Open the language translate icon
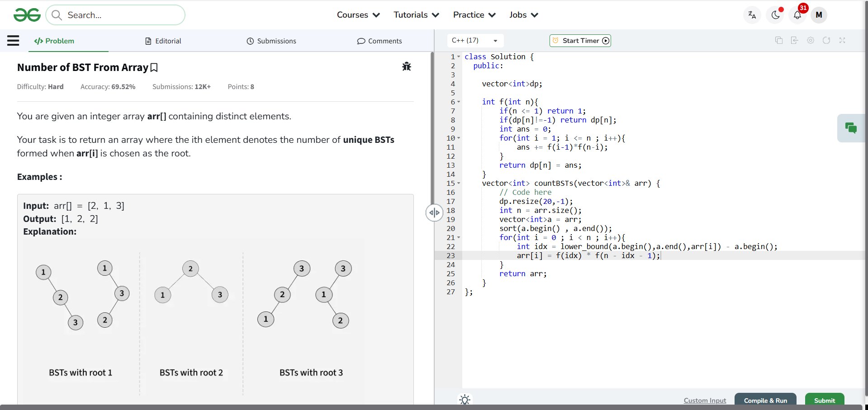The height and width of the screenshot is (410, 868). tap(752, 15)
